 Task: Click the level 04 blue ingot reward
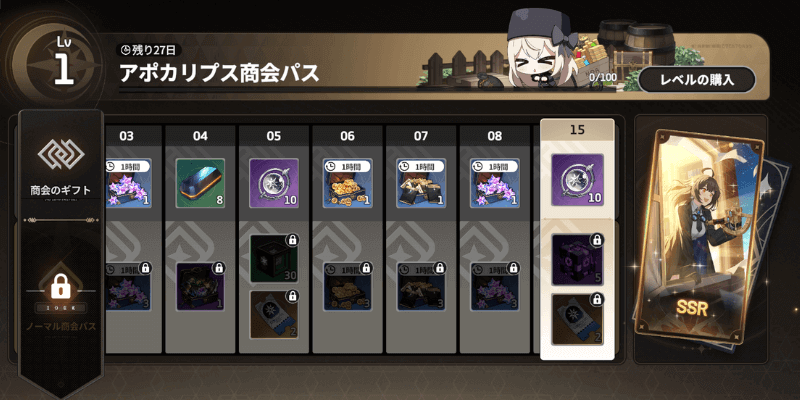pos(201,183)
